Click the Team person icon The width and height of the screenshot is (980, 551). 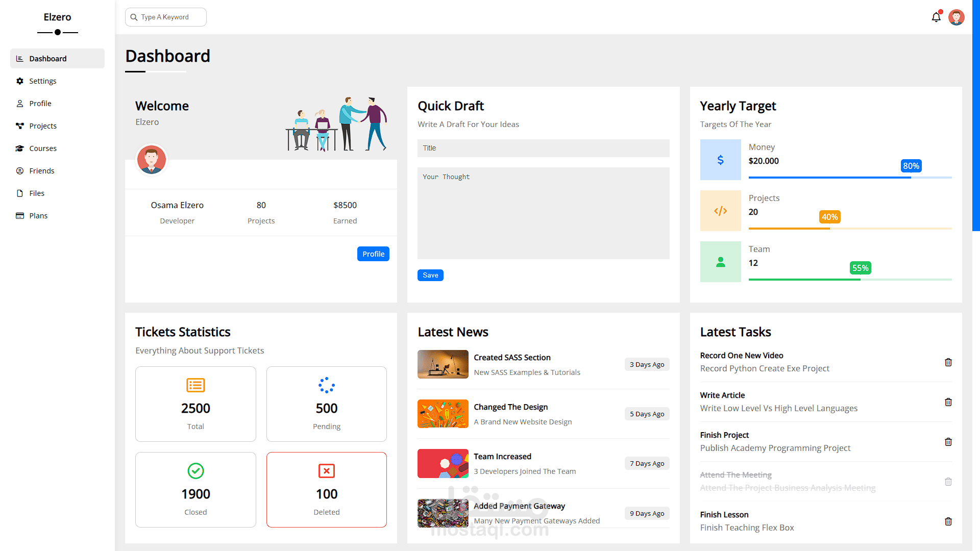tap(721, 262)
